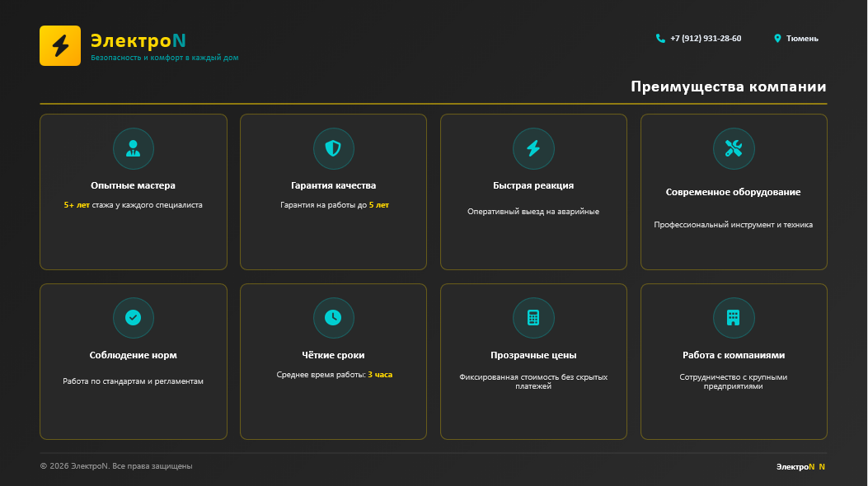Call the number +7 (912) 931-28-60

tap(706, 38)
